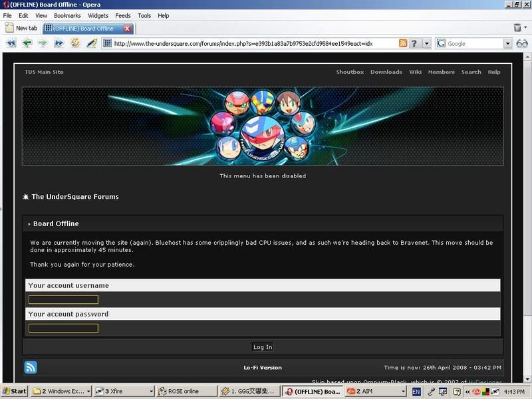Open the AIM taskbar group

coord(375,391)
